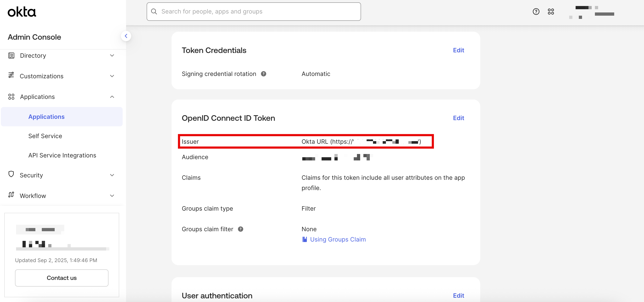644x302 pixels.
Task: Click the Groups claim type label
Action: coord(207,208)
